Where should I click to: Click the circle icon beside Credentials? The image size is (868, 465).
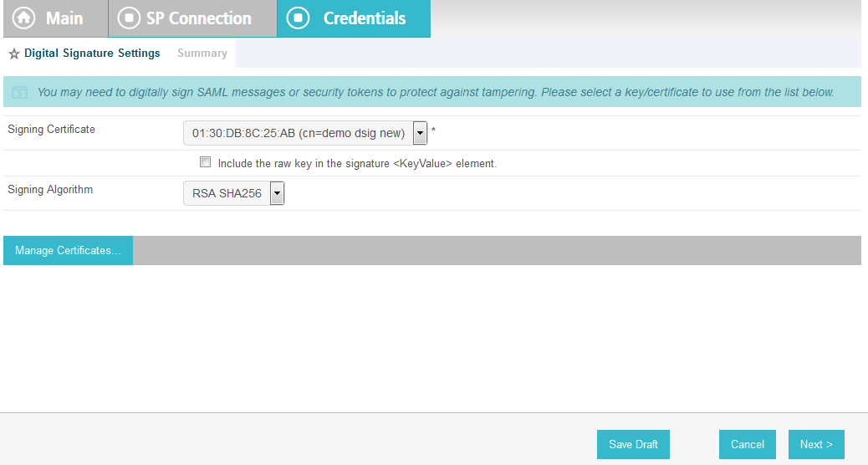tap(298, 18)
